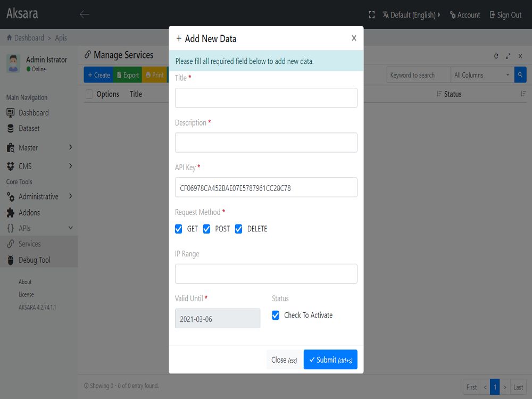Open the All Columns dropdown

(x=481, y=75)
